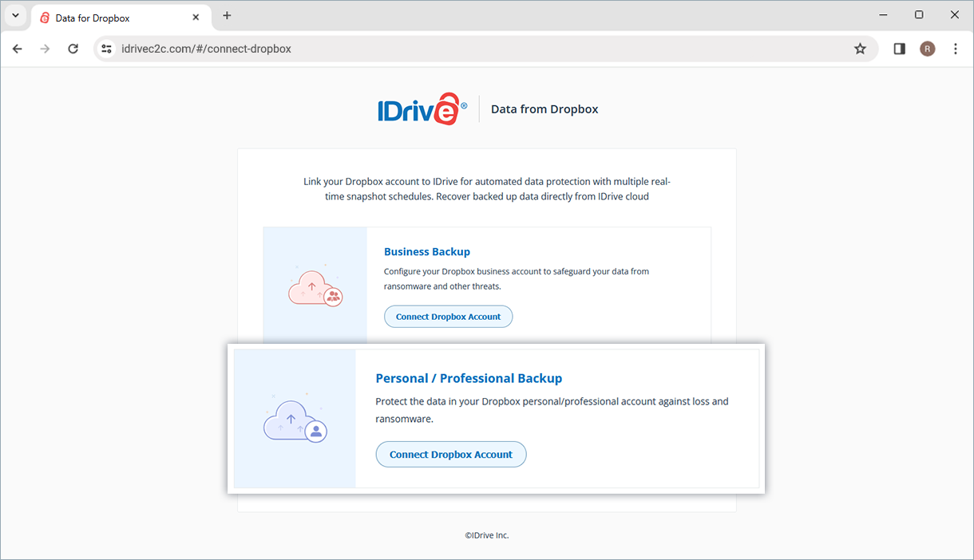Click the Data from Dropbox title
The width and height of the screenshot is (974, 560).
click(x=544, y=109)
